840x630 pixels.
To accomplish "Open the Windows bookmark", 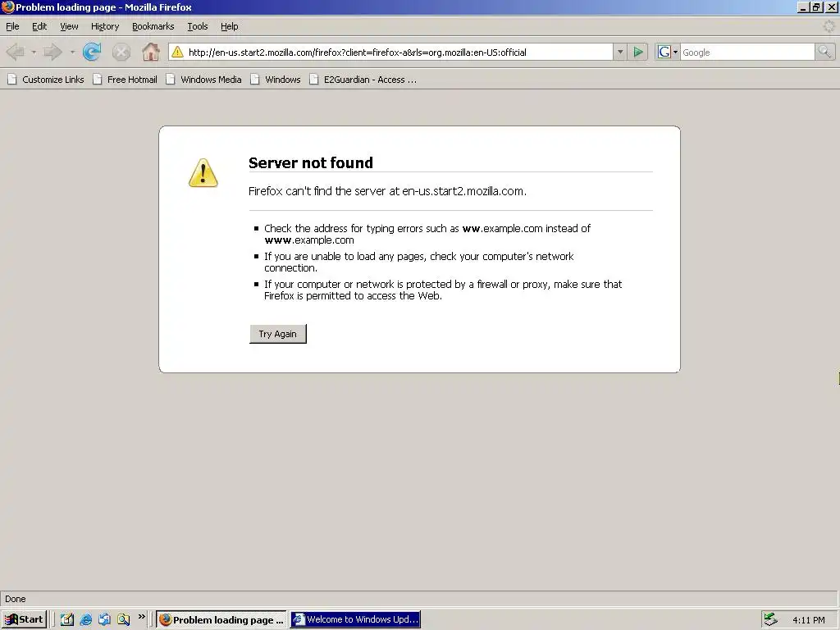I will [276, 80].
